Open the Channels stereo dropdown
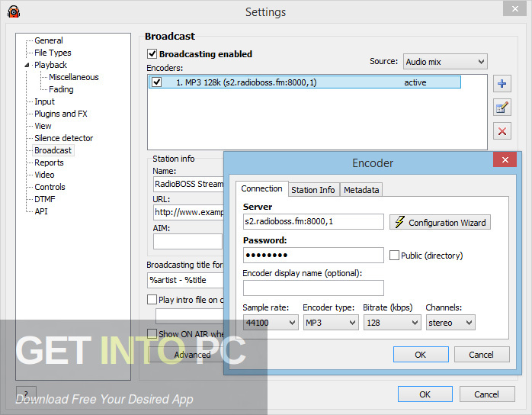Viewport: 532px width, 415px height. pos(450,322)
